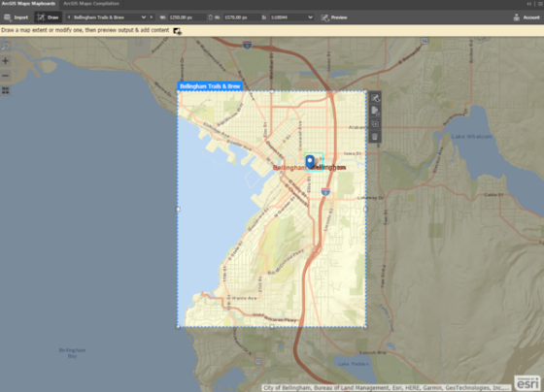Click the Bill McDonald Pkwy label
Screen dimensions: 544x392
286,261
